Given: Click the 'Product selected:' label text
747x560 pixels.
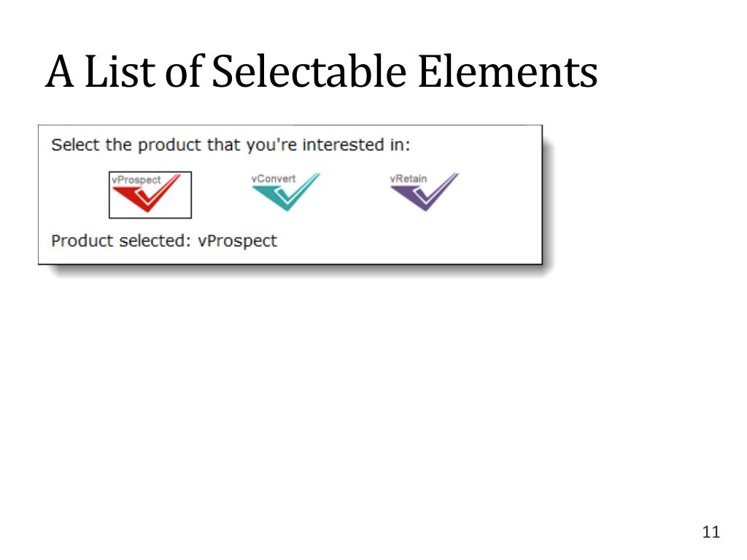Looking at the screenshot, I should click(121, 241).
